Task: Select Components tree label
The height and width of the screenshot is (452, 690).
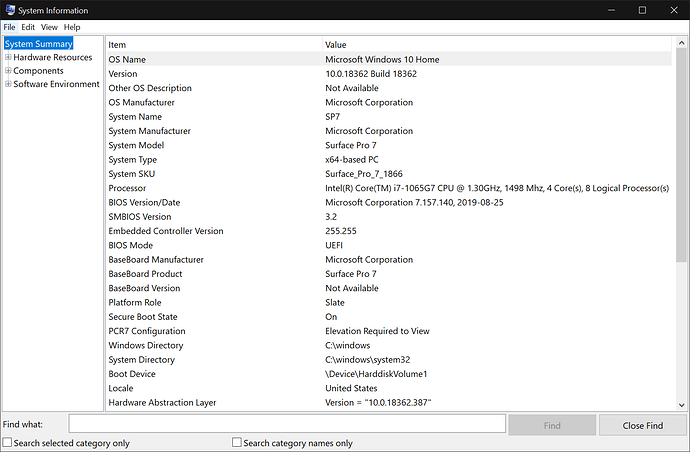Action: click(x=38, y=70)
